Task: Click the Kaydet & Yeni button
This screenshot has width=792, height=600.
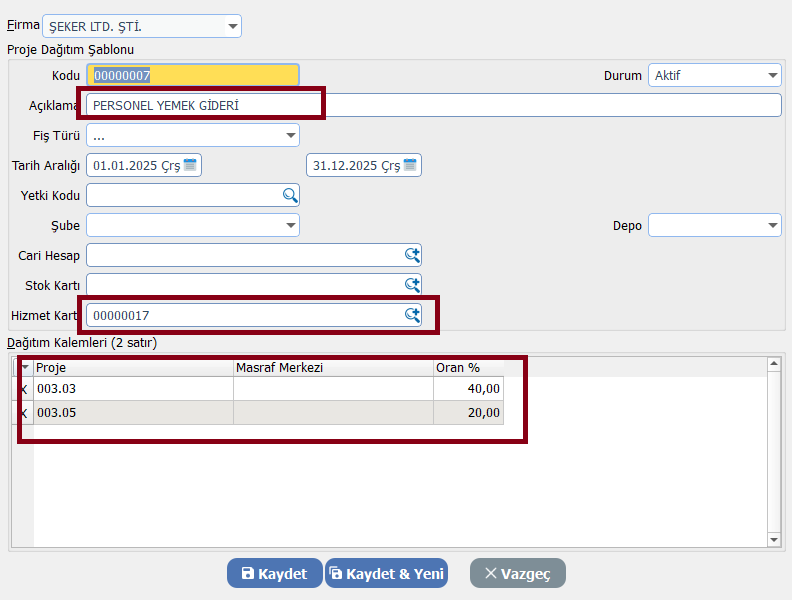Action: pos(386,573)
